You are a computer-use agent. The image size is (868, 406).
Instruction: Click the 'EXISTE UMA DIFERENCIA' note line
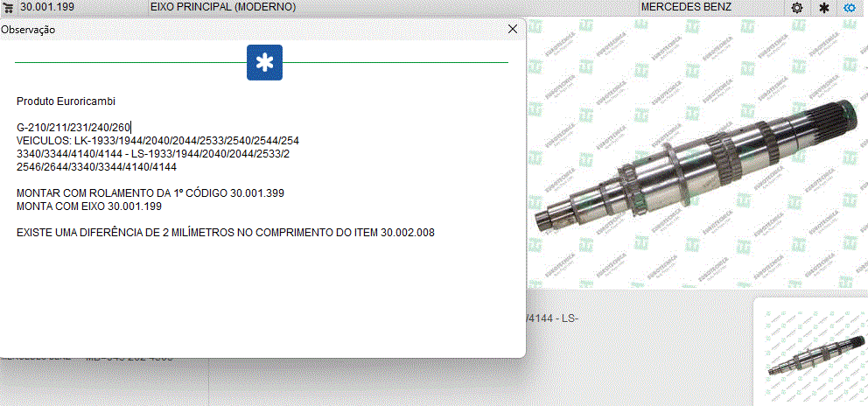click(x=225, y=232)
